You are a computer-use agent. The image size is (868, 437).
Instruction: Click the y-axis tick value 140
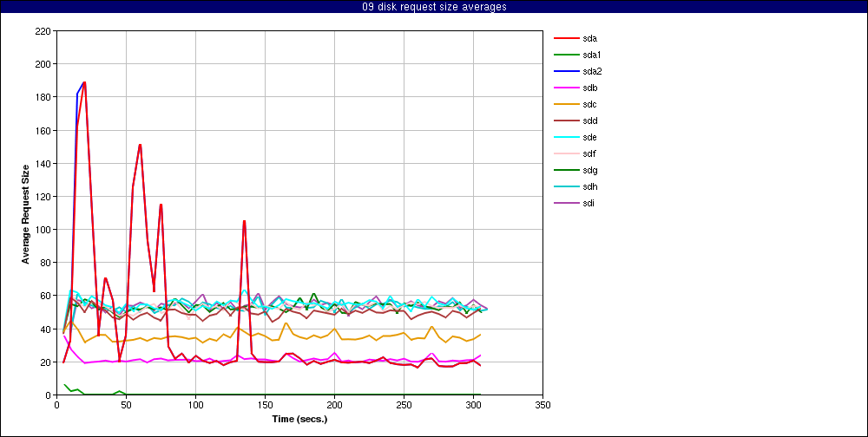(43, 163)
